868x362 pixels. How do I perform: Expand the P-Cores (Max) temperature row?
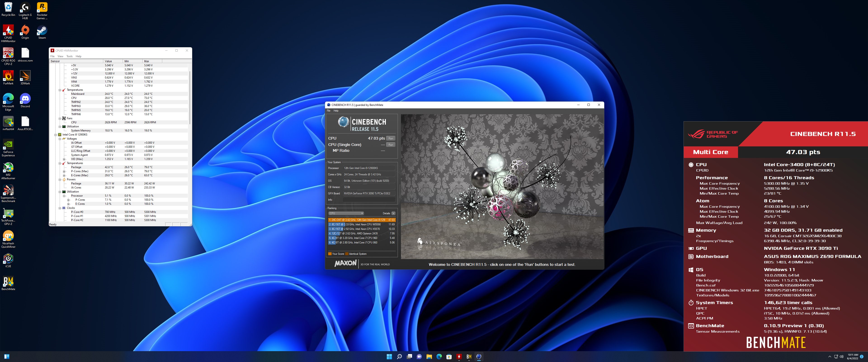[x=64, y=171]
